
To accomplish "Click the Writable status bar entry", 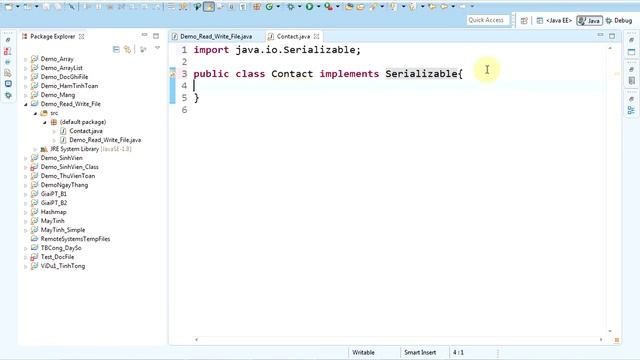I will click(363, 352).
